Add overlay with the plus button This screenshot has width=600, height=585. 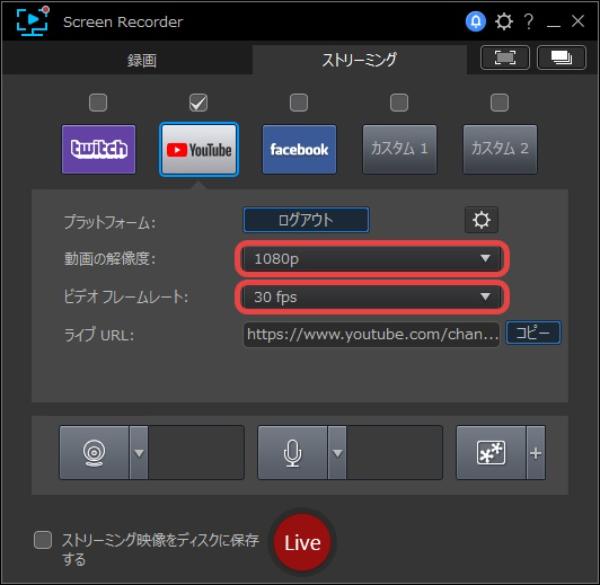coord(536,453)
